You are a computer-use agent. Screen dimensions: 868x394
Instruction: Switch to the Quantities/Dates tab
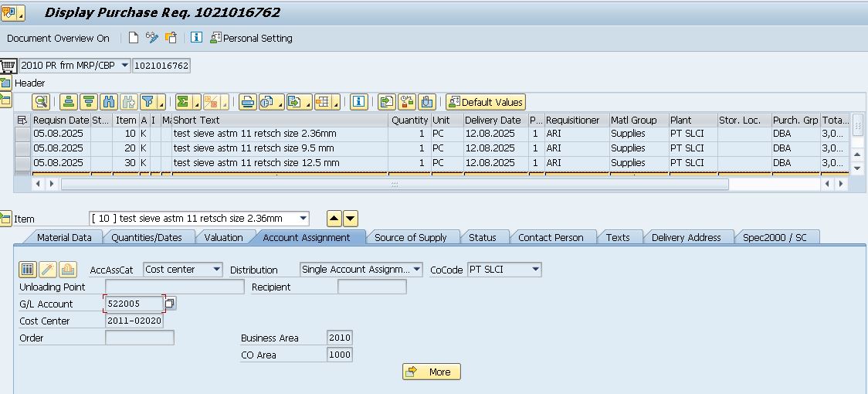147,237
